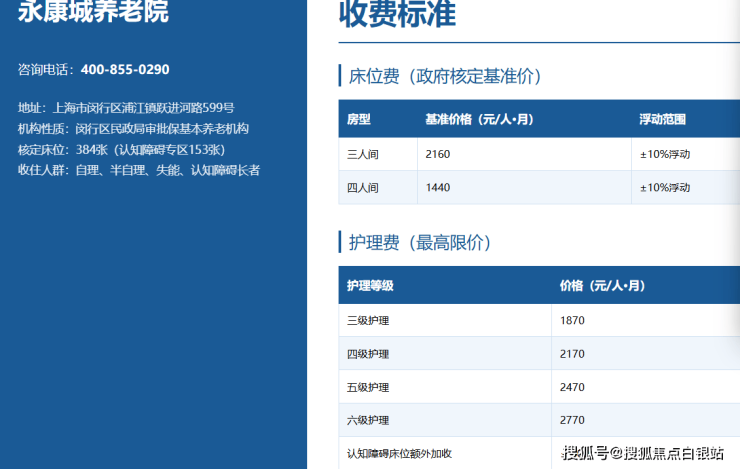Select the price cell 1440

pos(438,188)
